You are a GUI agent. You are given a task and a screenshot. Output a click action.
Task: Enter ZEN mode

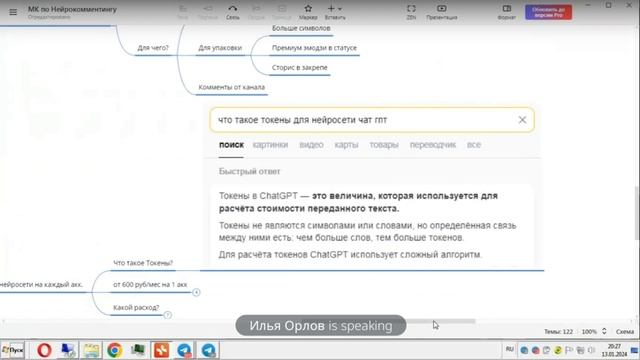411,12
